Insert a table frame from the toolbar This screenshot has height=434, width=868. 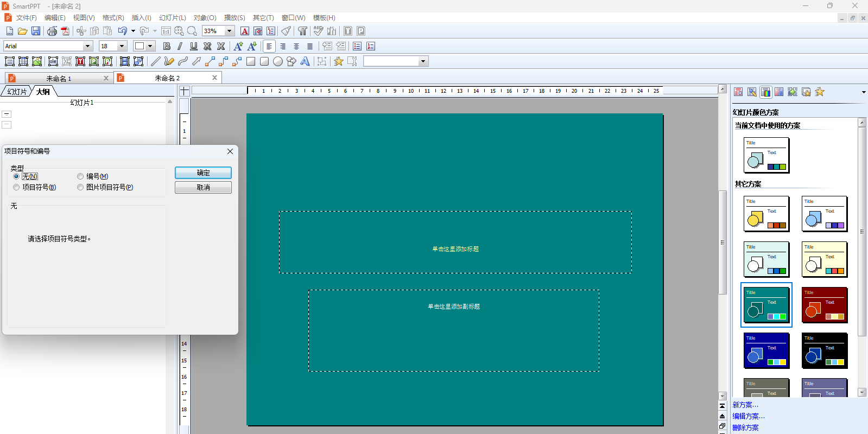coord(23,61)
